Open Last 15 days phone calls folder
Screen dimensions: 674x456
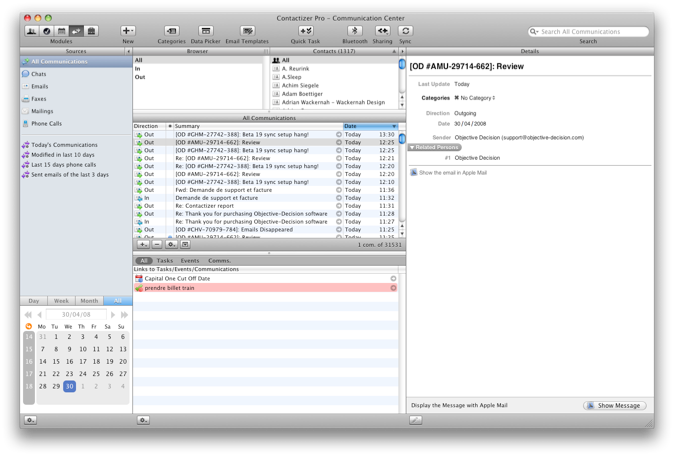pyautogui.click(x=64, y=165)
